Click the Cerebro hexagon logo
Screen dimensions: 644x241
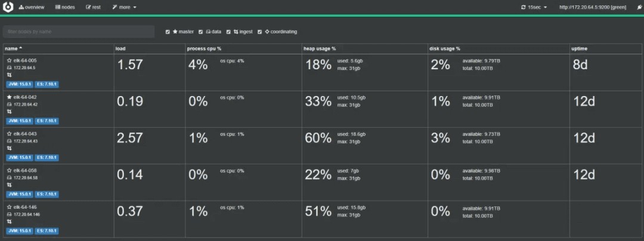(8, 7)
